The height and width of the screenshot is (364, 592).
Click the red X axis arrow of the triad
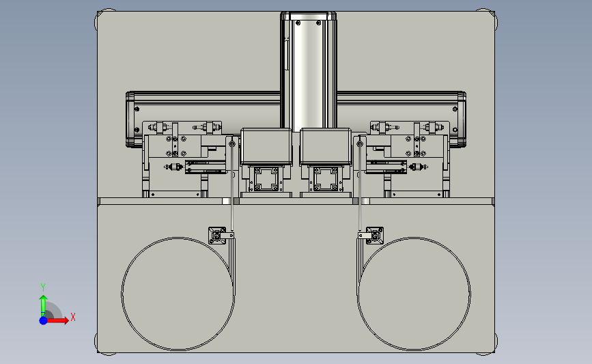[57, 320]
